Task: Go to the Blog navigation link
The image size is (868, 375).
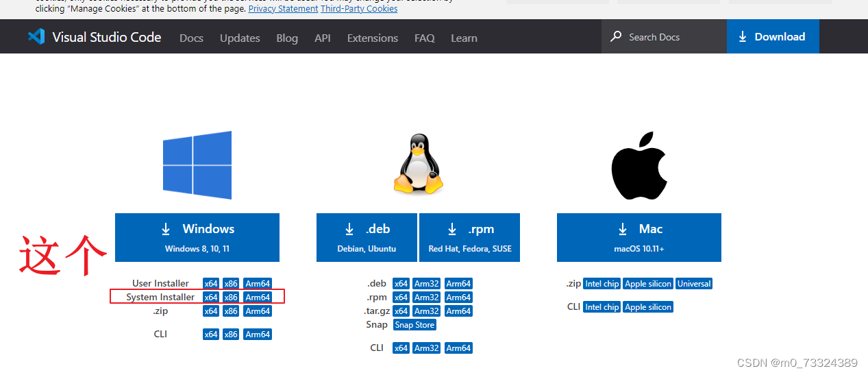Action: pyautogui.click(x=287, y=38)
